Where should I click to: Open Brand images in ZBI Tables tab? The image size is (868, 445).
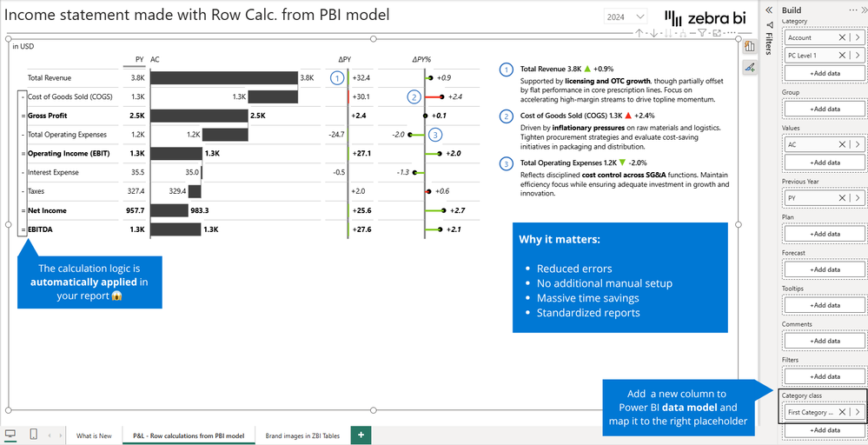coord(303,435)
